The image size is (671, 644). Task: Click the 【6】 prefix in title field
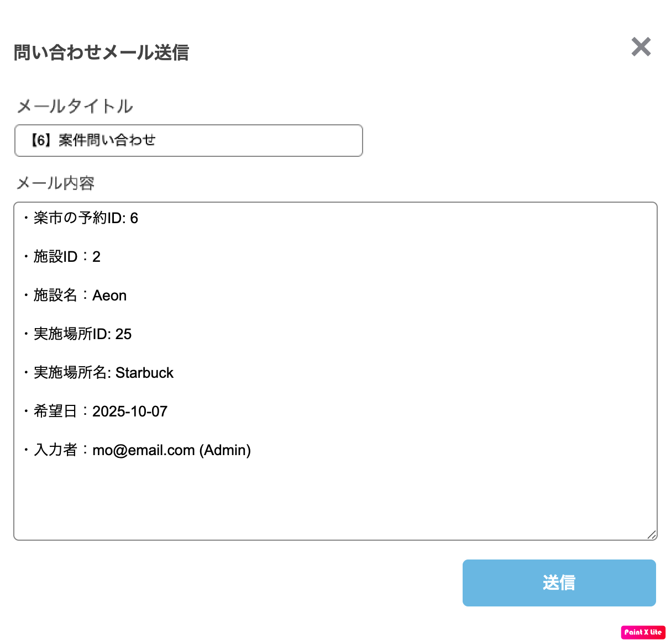pos(41,140)
